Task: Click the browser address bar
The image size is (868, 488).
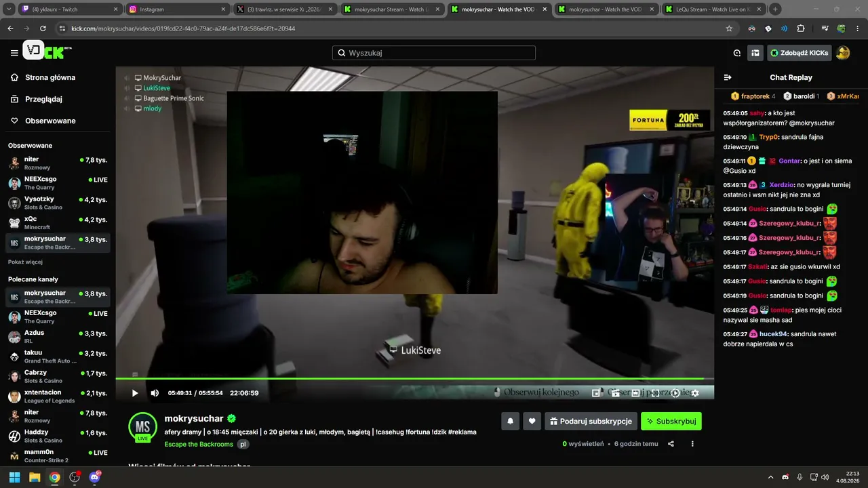Action: point(393,28)
